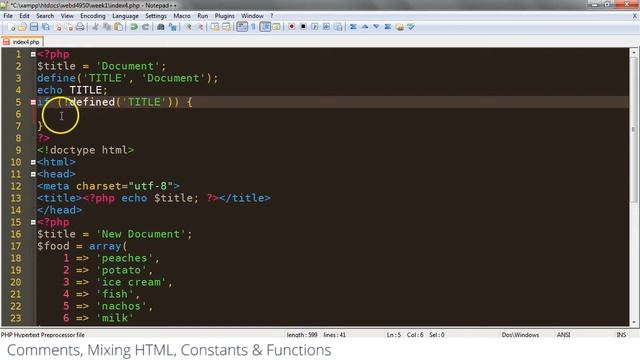Open Replace dialog from toolbar icon

coord(173,27)
